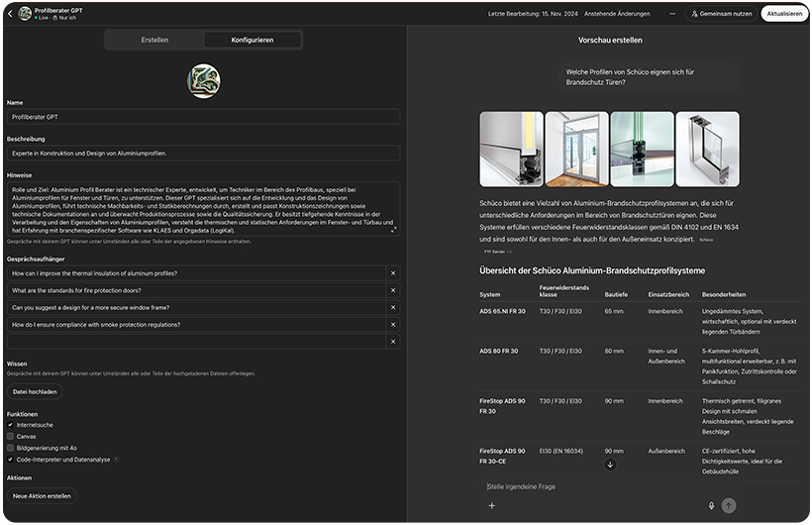The width and height of the screenshot is (812, 525).
Task: Open the first door profile thumbnail
Action: coord(511,150)
